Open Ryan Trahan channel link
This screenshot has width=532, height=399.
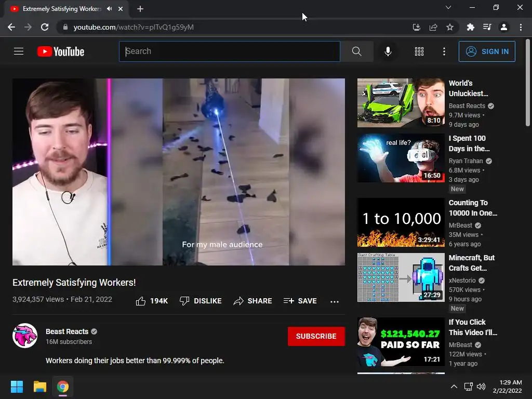465,161
